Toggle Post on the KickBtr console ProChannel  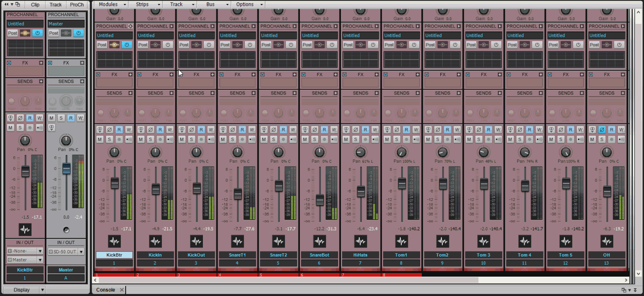[x=102, y=45]
